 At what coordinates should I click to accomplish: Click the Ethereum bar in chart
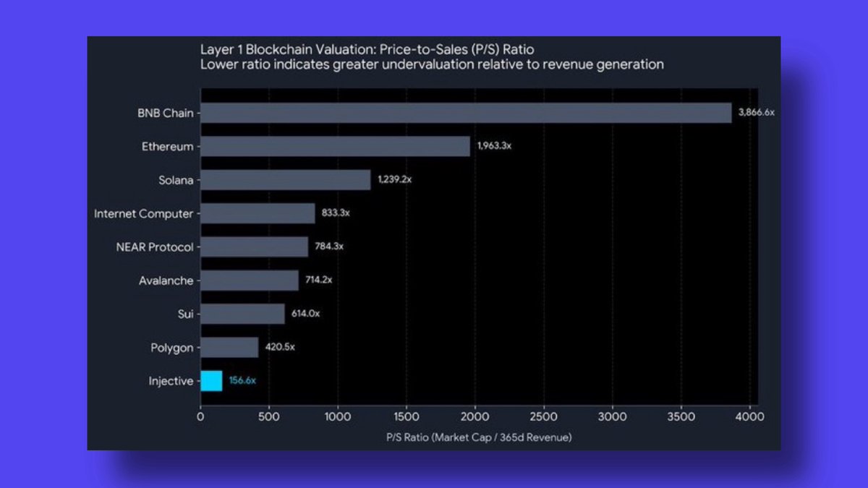(x=335, y=146)
